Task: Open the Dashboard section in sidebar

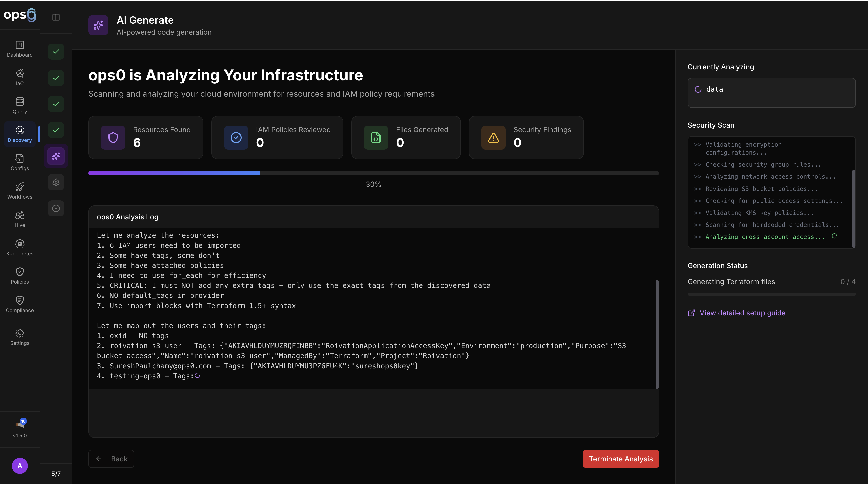Action: 20,49
